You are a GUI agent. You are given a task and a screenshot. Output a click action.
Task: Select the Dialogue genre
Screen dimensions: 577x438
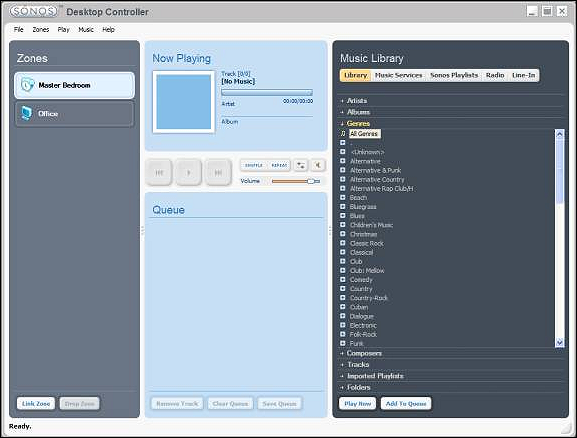click(x=361, y=316)
